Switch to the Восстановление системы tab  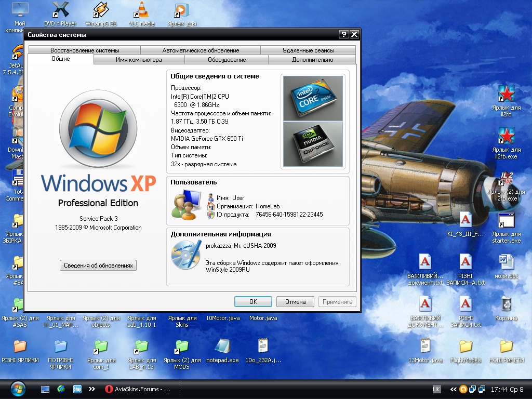point(85,50)
